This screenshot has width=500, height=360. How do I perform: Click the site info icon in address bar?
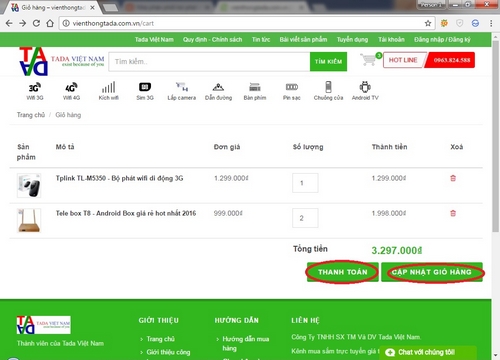pyautogui.click(x=66, y=23)
